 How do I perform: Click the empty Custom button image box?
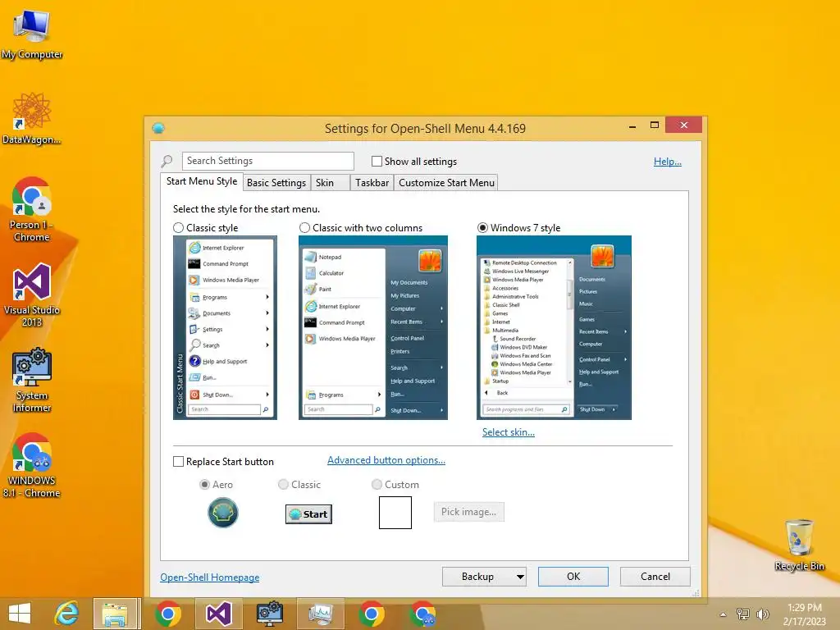coord(395,513)
